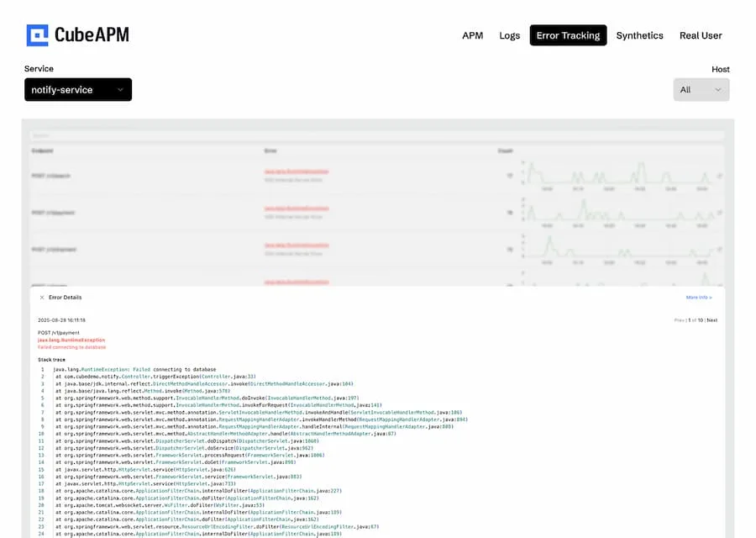
Task: Close the Error Details panel with the X
Action: (x=41, y=297)
